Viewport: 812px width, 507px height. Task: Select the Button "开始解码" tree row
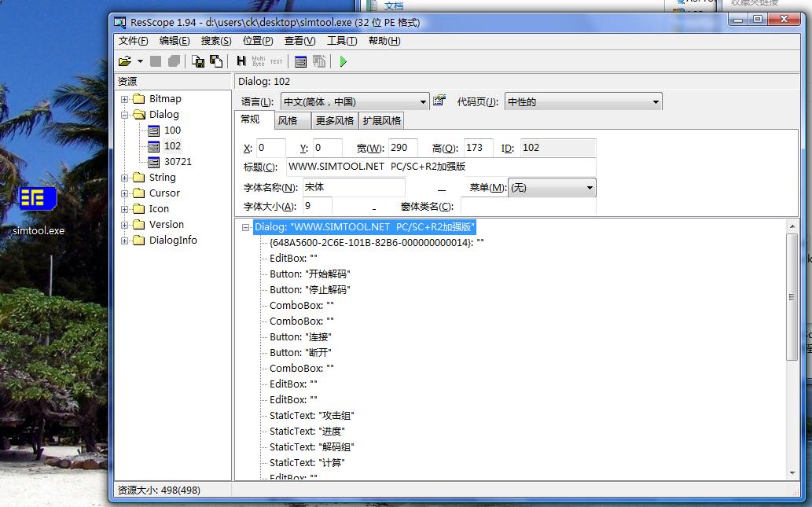click(310, 274)
